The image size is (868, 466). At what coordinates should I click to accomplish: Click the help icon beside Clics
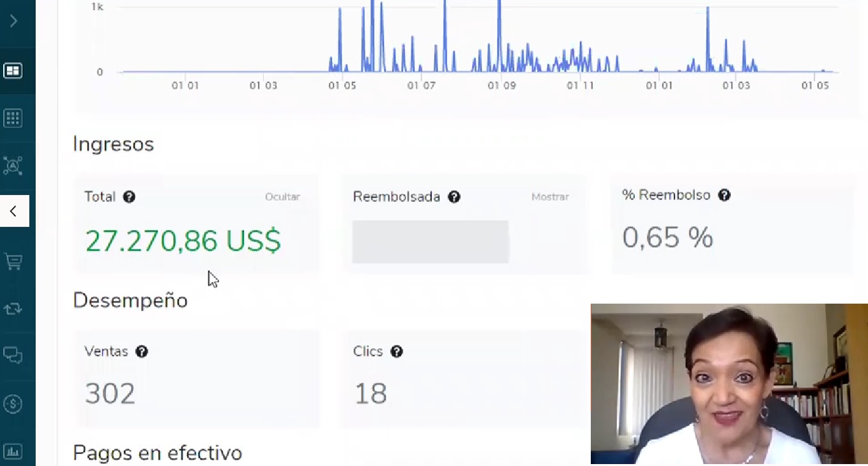pyautogui.click(x=397, y=352)
